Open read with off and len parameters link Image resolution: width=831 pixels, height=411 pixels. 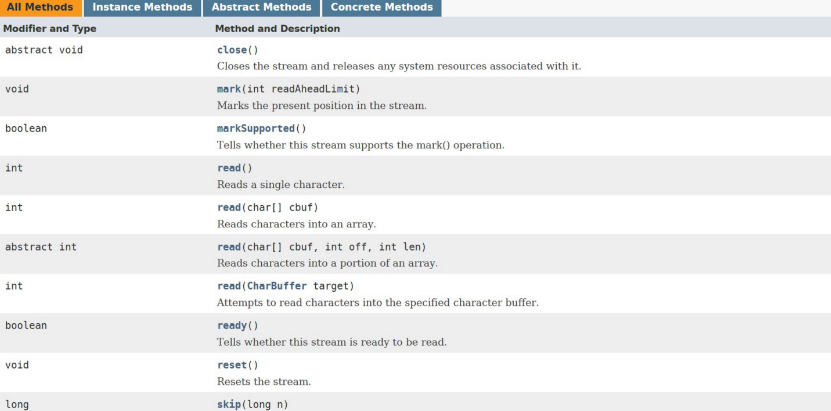228,247
